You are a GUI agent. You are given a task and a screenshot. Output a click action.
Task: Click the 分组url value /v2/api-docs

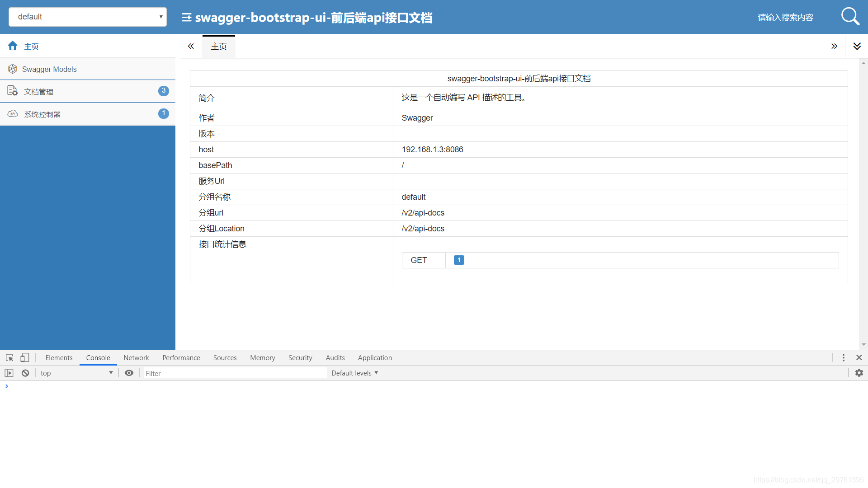click(423, 213)
